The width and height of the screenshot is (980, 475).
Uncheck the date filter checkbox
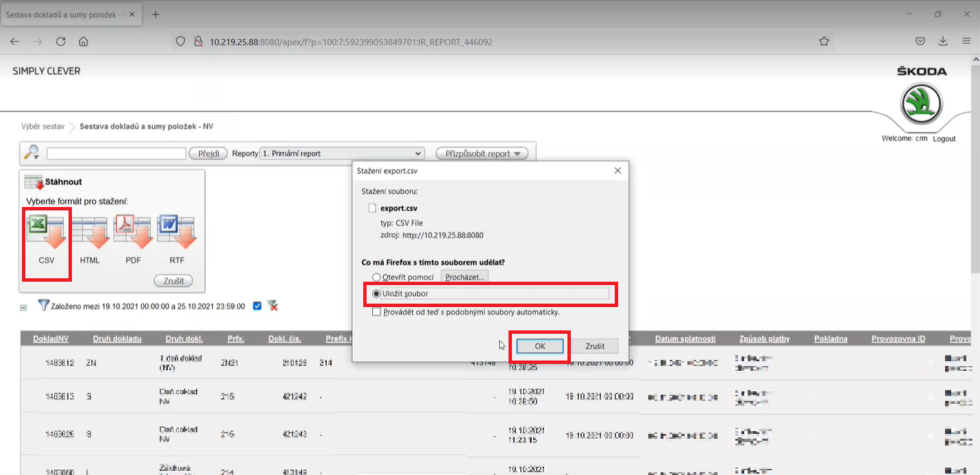pos(258,306)
